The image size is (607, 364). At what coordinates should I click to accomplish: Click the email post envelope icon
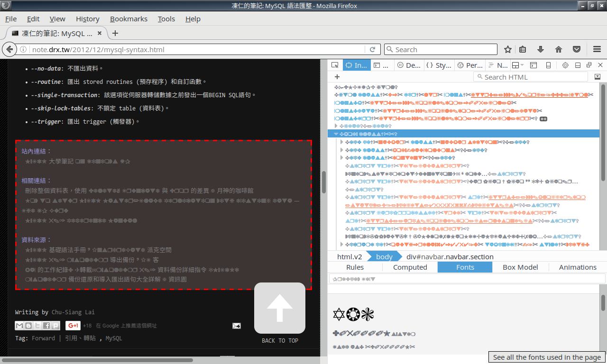[236, 326]
